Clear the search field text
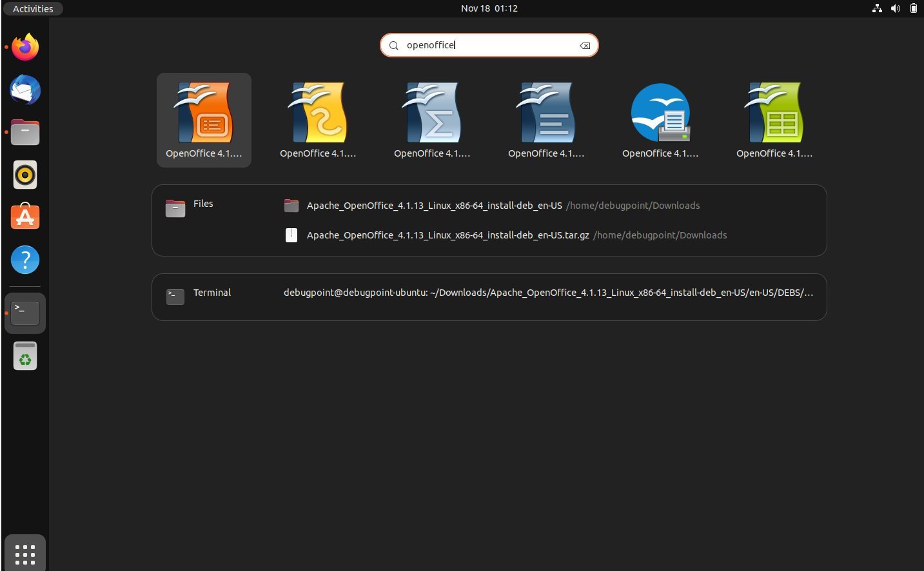924x571 pixels. [585, 46]
